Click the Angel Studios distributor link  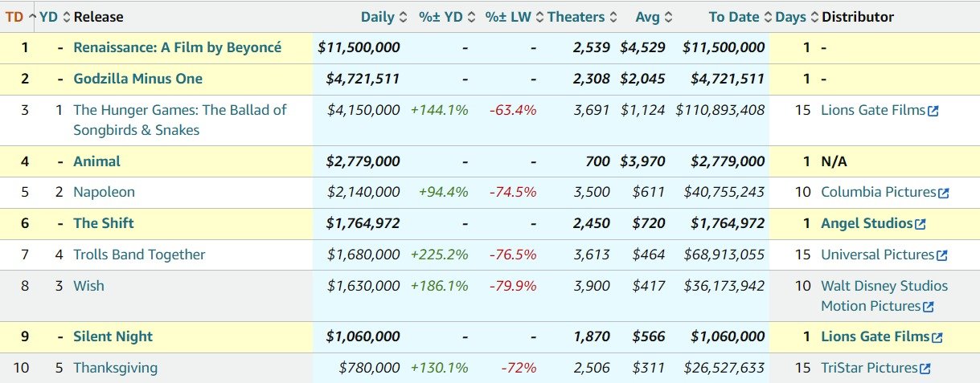(867, 223)
